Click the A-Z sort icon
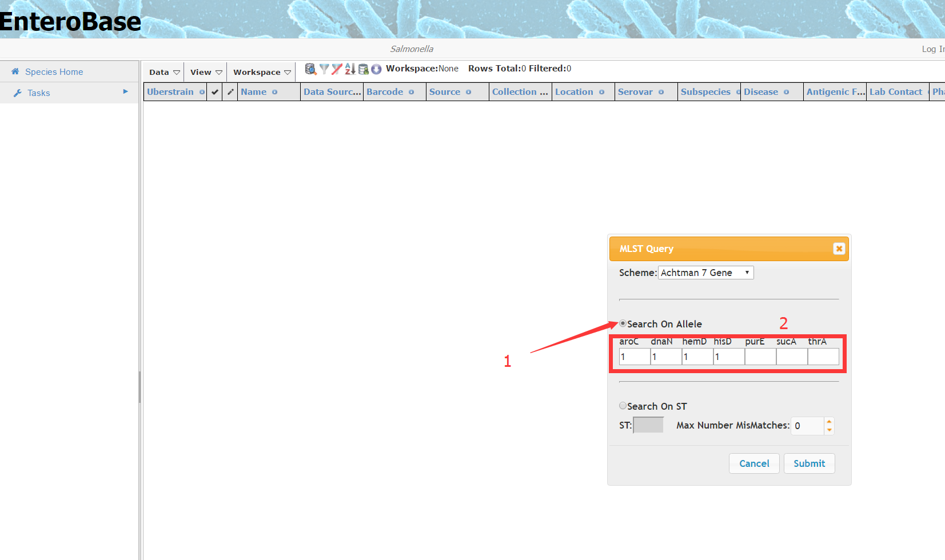 point(350,69)
